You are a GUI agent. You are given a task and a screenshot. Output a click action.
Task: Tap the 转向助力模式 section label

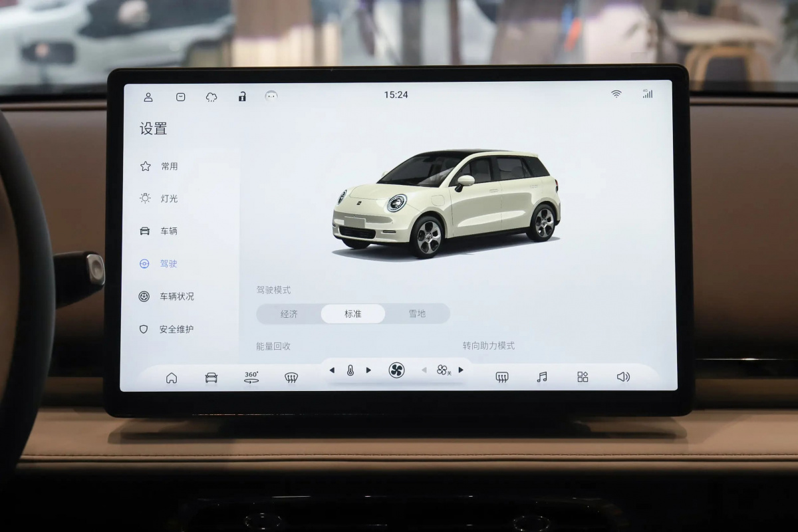[x=489, y=346]
